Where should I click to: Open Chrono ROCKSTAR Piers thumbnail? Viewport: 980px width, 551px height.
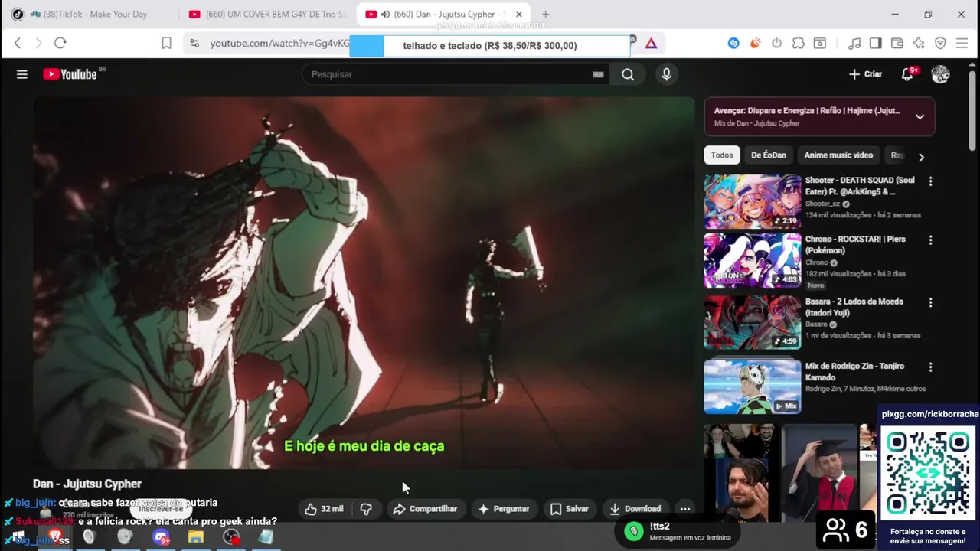[x=753, y=260]
